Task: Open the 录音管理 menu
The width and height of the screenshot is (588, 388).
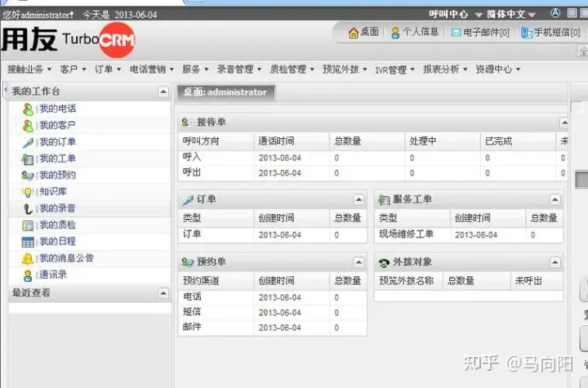Action: (x=238, y=69)
